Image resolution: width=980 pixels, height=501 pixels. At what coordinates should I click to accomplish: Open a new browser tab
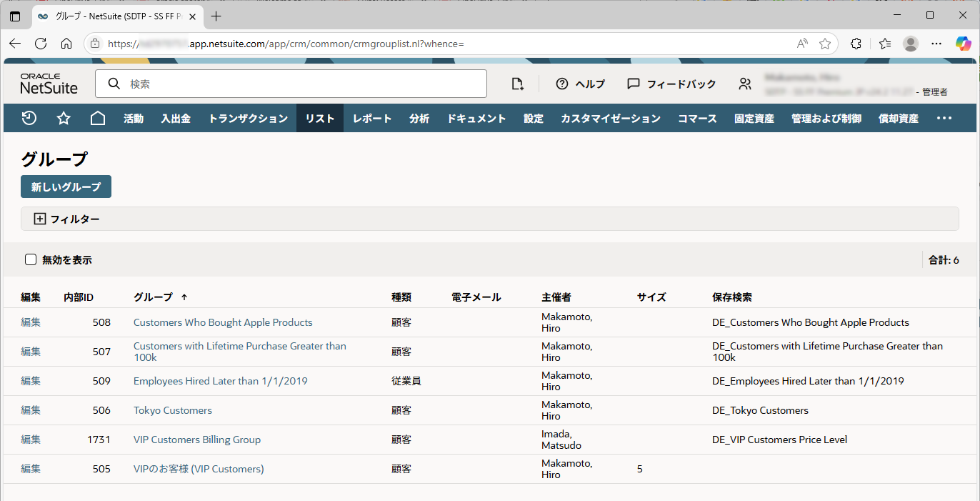point(216,16)
